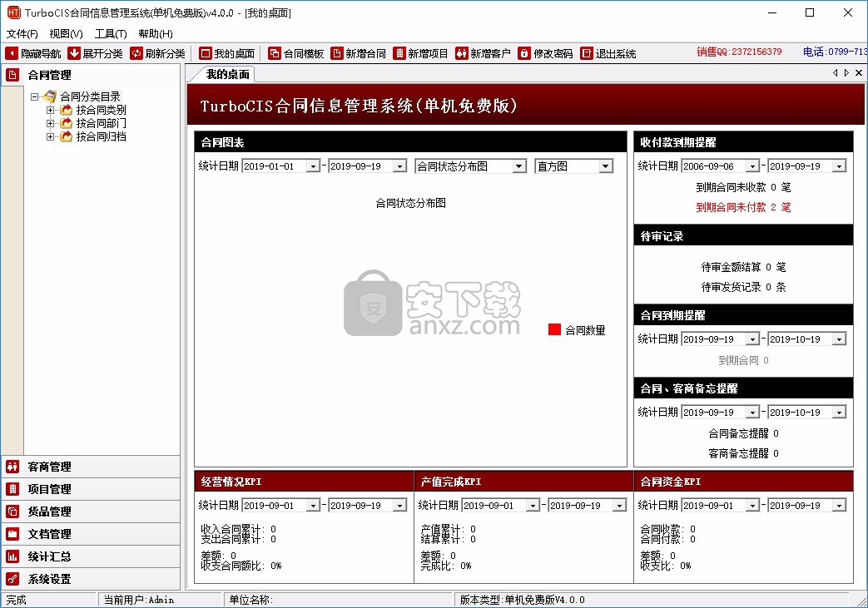Click the 新增客户 toolbar icon
The height and width of the screenshot is (608, 868).
(462, 53)
